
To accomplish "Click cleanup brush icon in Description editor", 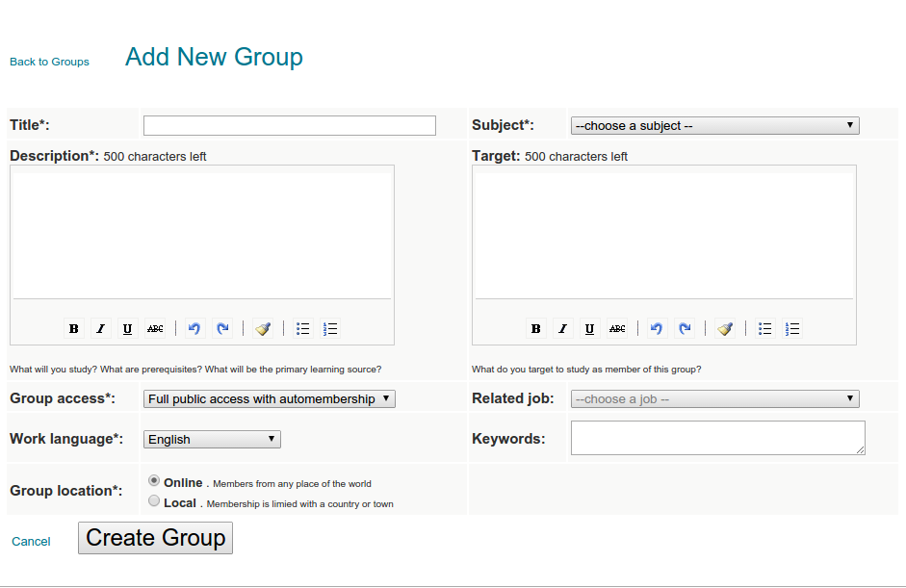I will [263, 329].
